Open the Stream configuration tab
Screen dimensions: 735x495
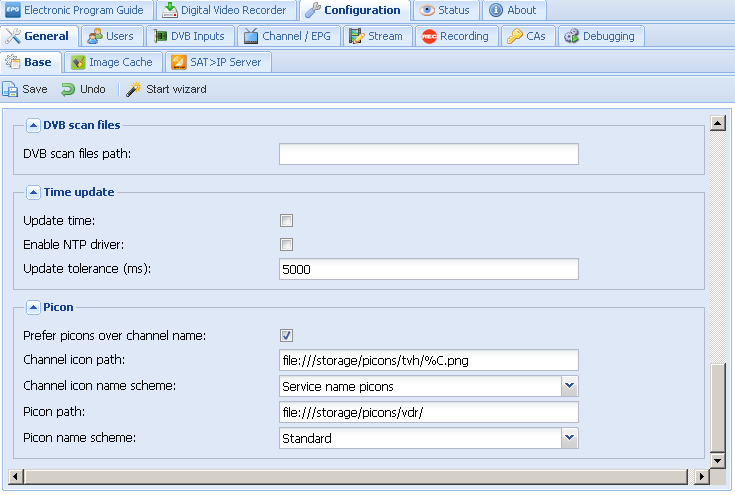[x=377, y=36]
